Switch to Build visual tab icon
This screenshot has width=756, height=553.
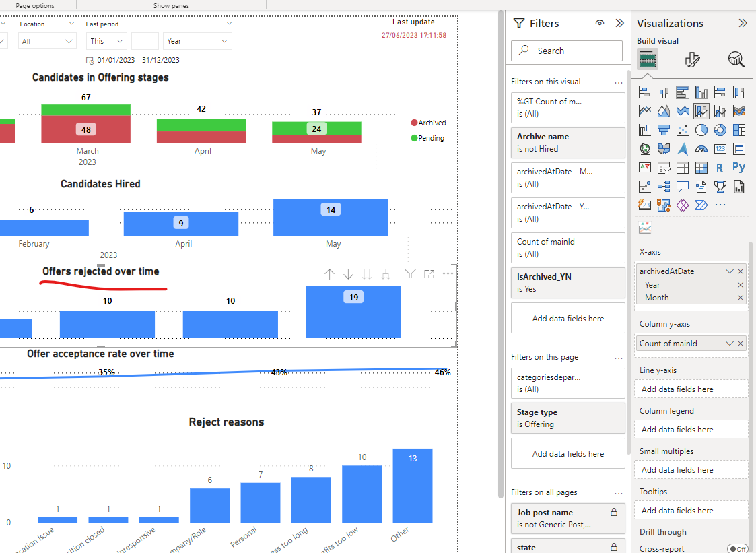tap(647, 59)
